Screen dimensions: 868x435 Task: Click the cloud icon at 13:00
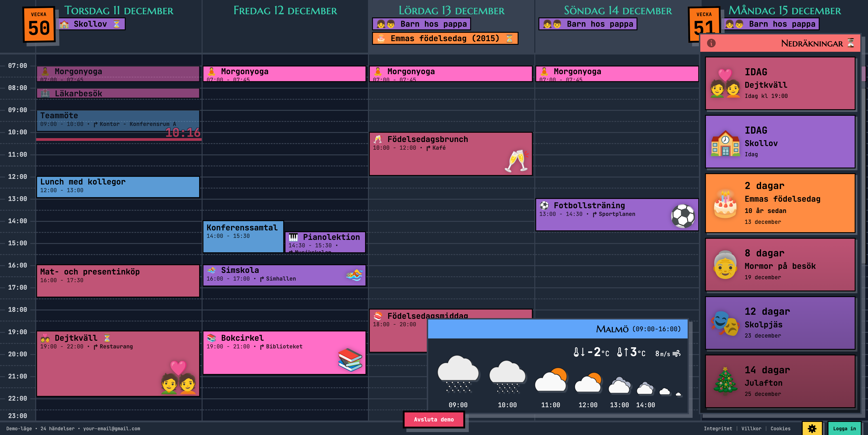(x=619, y=385)
